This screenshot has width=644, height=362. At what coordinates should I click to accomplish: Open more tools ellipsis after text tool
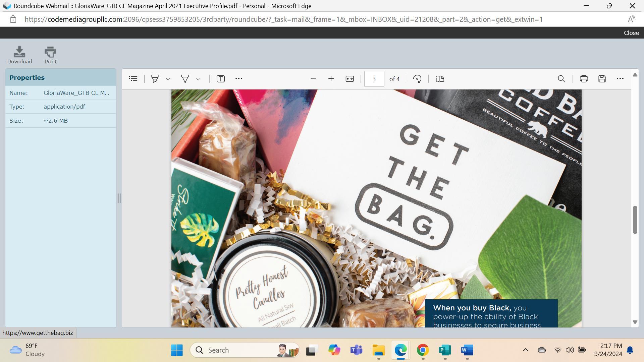238,79
